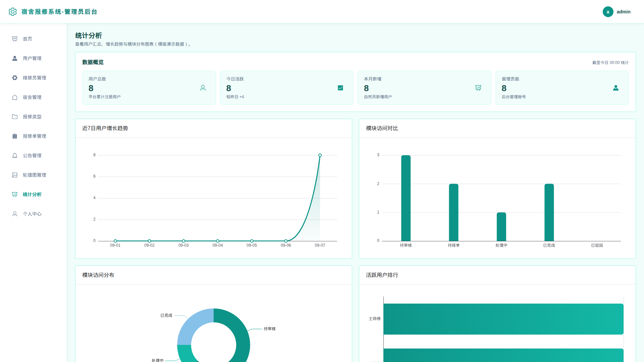Screen dimensions: 644x362
Task: Click the 09-07 data point on line chart
Action: point(320,155)
